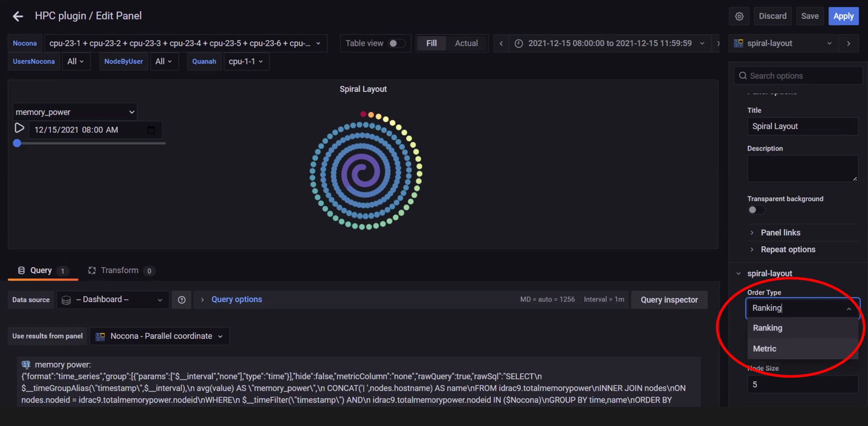
Task: Go back using the arrow icon
Action: click(x=18, y=17)
